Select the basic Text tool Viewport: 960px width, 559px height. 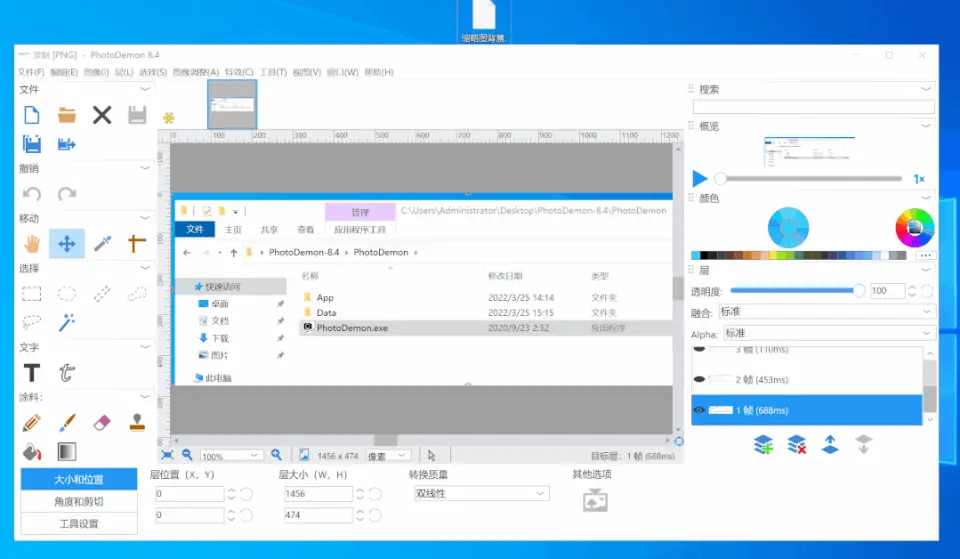tap(32, 372)
